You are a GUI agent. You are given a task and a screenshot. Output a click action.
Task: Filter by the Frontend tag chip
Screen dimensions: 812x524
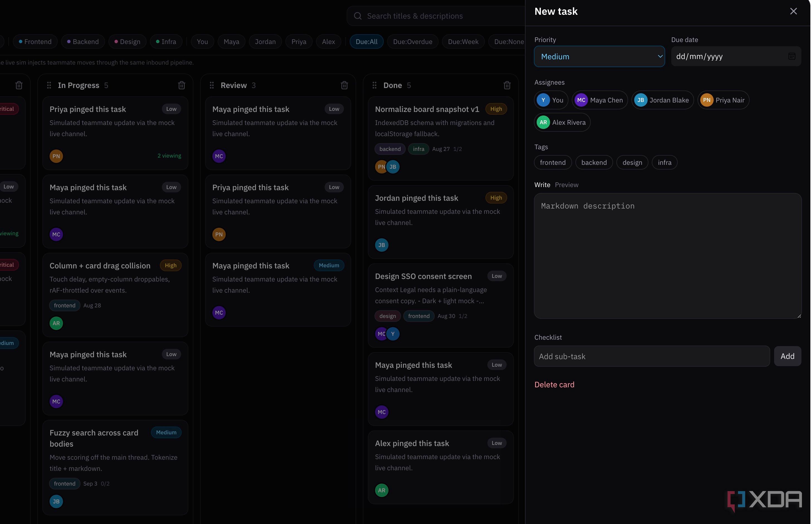35,41
